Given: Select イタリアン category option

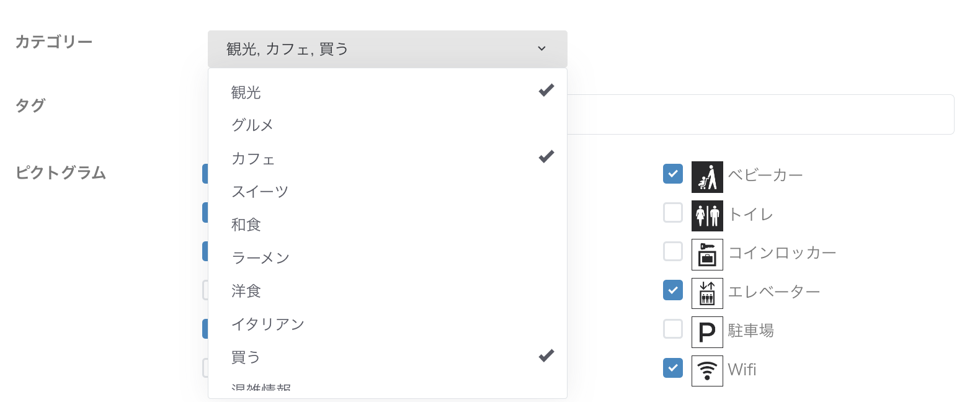Looking at the screenshot, I should [x=388, y=324].
